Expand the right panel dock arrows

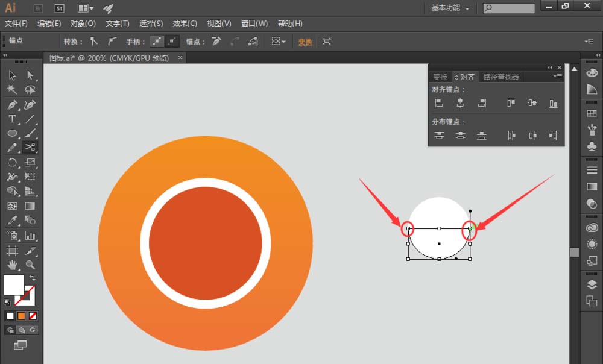click(598, 55)
